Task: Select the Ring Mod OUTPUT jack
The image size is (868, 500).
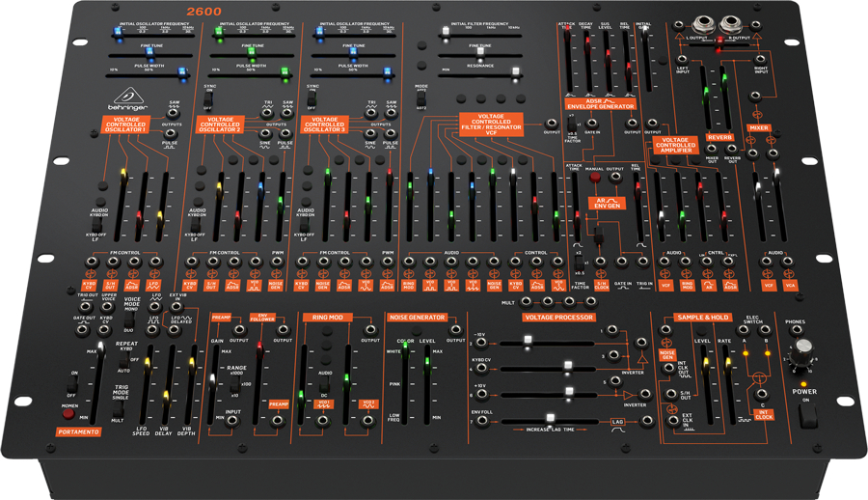Action: [x=370, y=330]
